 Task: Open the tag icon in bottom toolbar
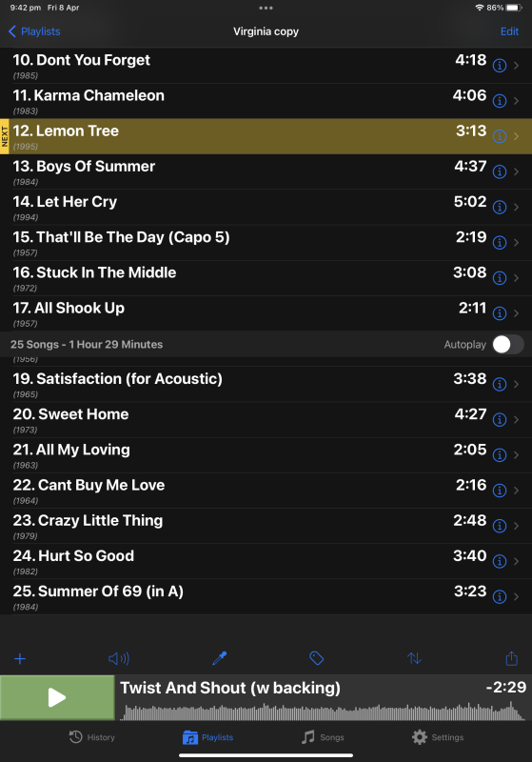317,658
